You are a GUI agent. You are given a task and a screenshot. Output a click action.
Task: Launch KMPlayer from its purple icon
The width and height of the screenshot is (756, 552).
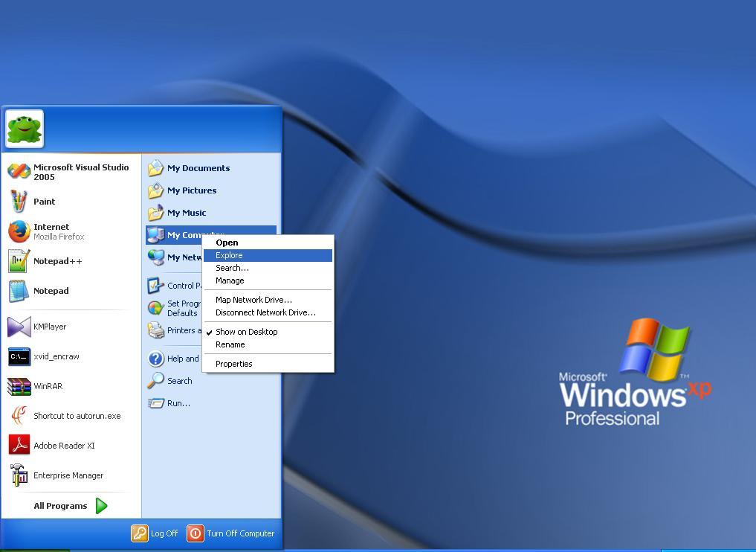pos(19,327)
